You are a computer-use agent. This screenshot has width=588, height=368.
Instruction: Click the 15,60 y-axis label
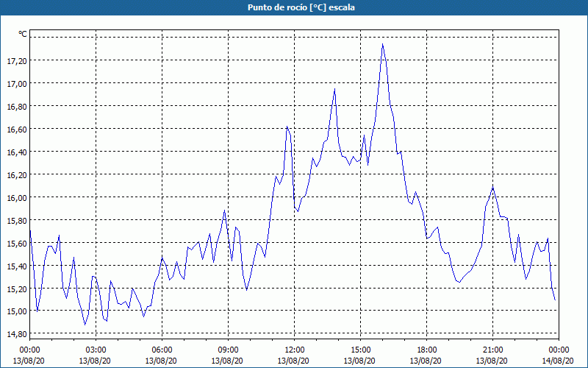click(17, 244)
